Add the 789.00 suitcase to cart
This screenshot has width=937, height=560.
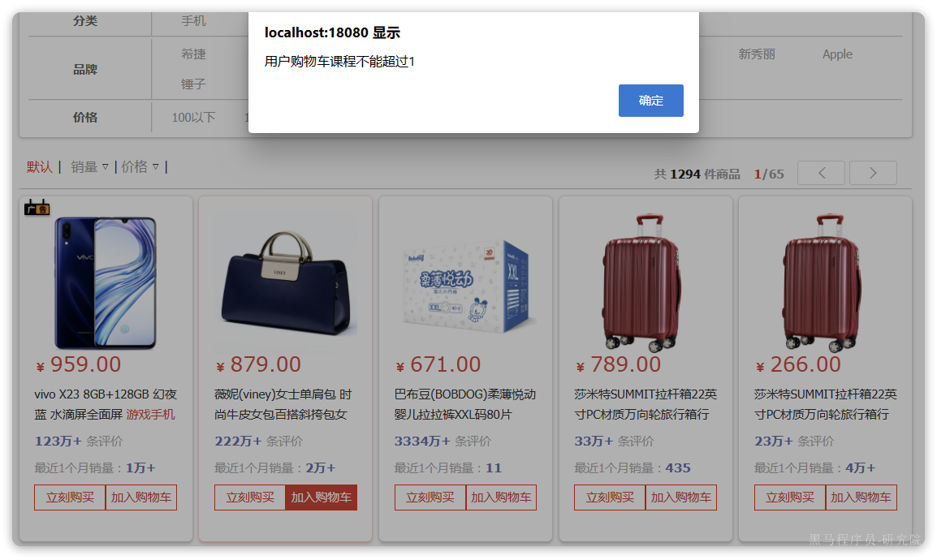click(x=681, y=498)
